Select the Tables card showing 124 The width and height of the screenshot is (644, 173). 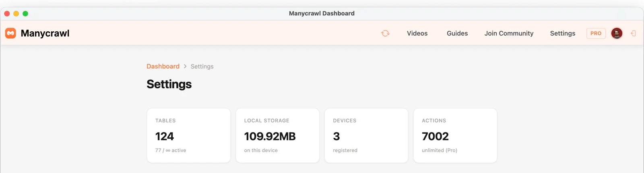(189, 135)
